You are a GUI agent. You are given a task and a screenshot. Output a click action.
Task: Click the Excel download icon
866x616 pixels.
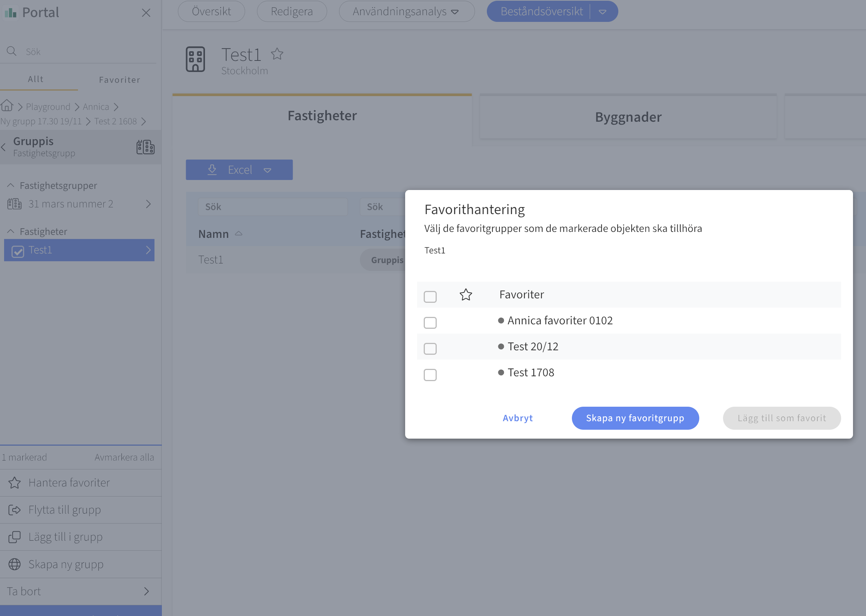pos(212,170)
